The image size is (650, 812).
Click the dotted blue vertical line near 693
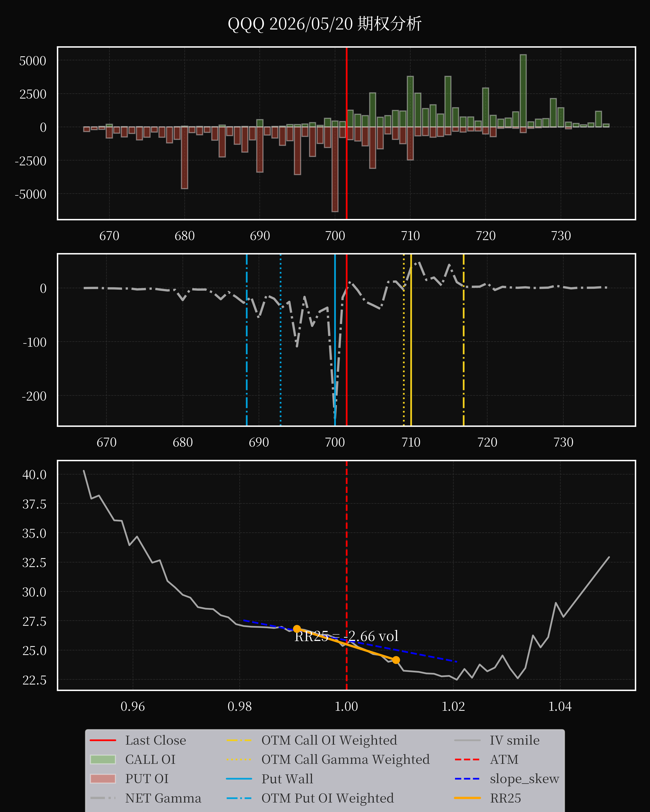click(x=280, y=340)
